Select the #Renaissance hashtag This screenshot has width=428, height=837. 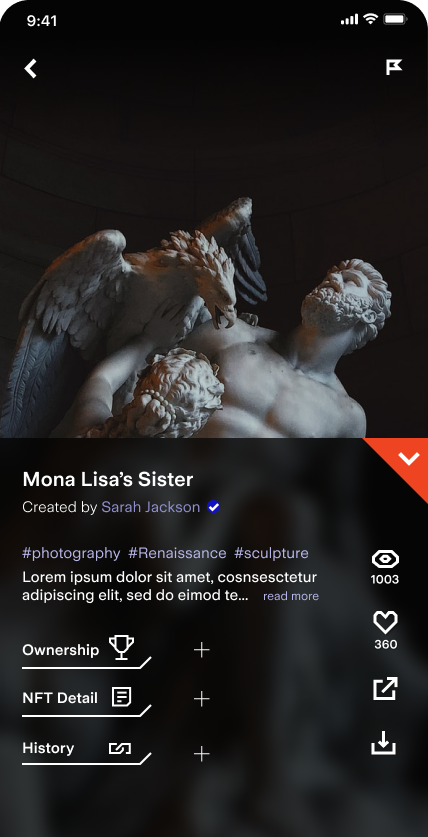[177, 553]
